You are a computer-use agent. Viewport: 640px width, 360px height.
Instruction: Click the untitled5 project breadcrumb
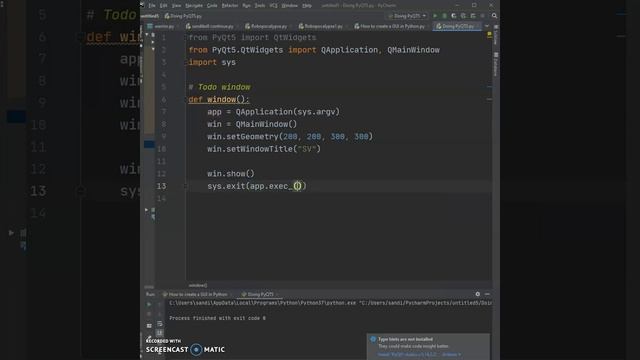coord(150,16)
